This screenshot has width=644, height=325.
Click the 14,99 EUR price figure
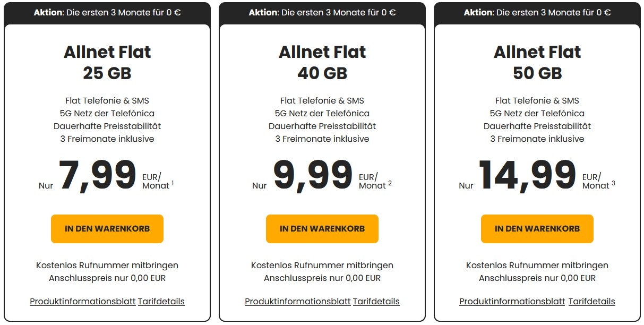pos(527,175)
